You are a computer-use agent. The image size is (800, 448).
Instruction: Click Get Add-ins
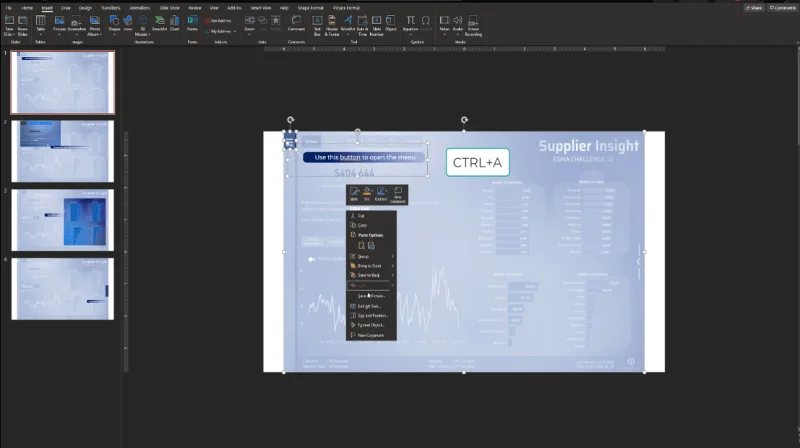218,21
